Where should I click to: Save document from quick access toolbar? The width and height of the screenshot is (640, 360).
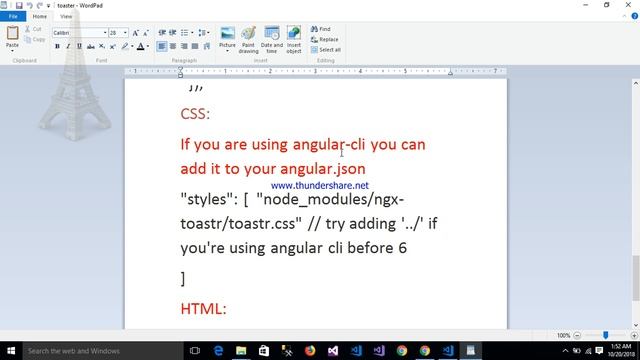click(x=19, y=6)
